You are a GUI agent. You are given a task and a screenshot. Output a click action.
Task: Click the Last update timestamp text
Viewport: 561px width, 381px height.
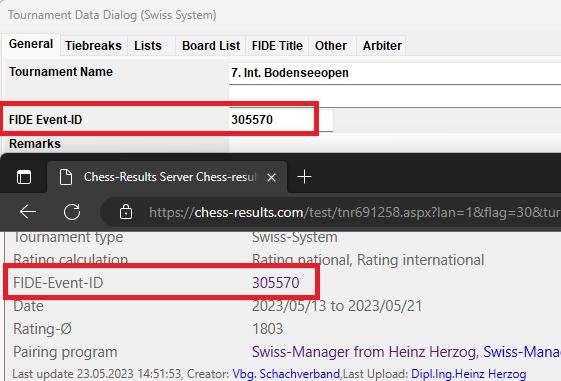point(97,374)
